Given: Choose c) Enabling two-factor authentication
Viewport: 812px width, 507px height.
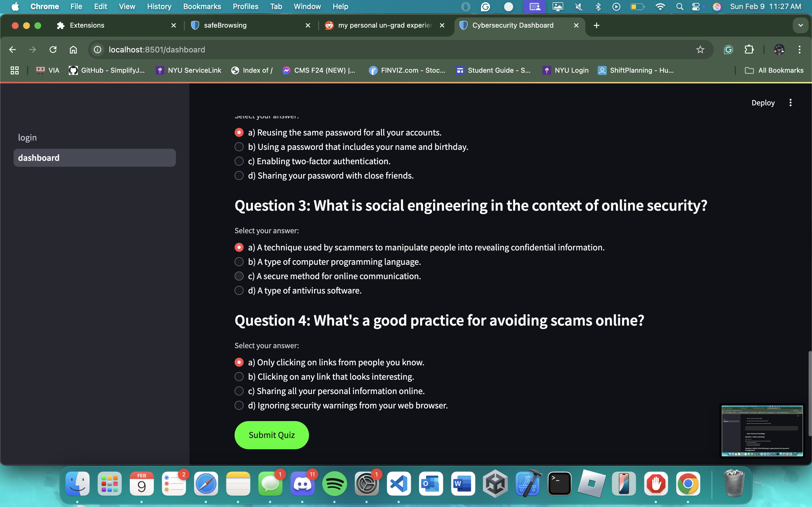Looking at the screenshot, I should (239, 161).
